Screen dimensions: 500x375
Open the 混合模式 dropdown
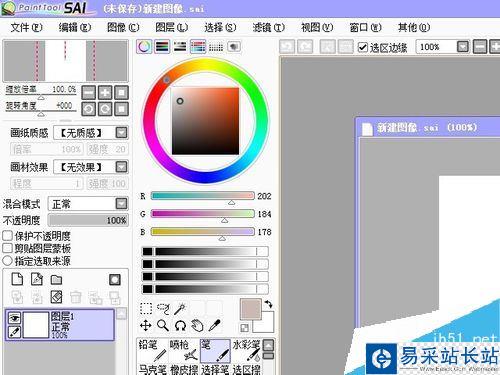tap(121, 203)
